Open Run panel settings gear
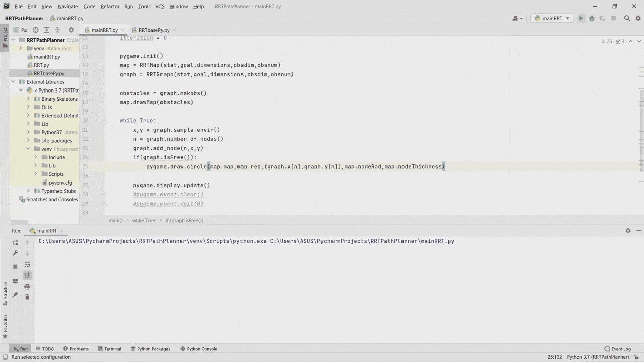Viewport: 644px width, 362px height. click(628, 231)
